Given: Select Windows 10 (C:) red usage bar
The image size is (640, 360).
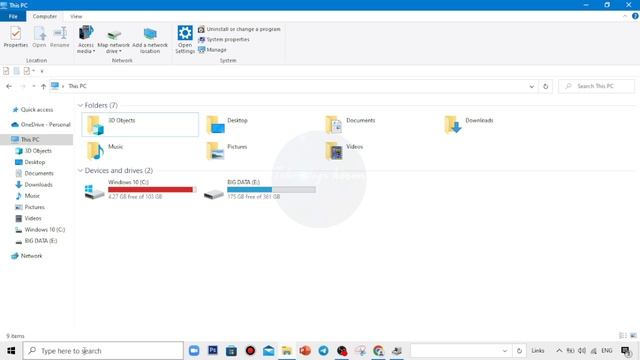Looking at the screenshot, I should point(152,189).
